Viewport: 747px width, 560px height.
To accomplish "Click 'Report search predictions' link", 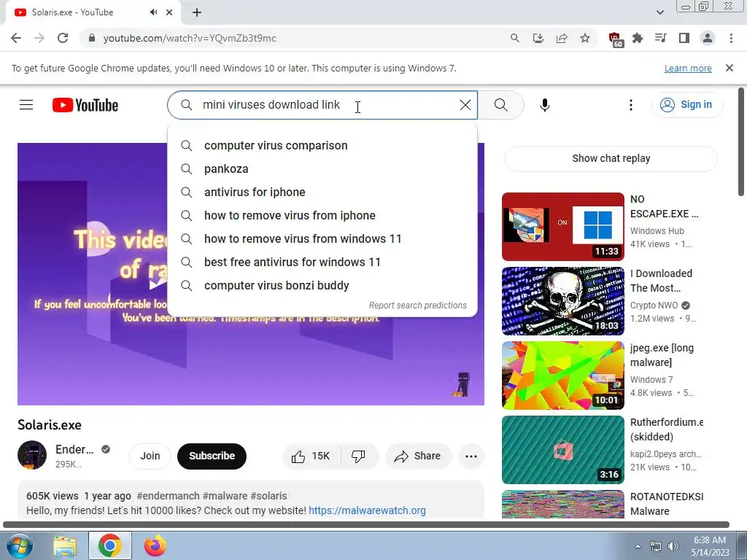I will click(x=418, y=306).
